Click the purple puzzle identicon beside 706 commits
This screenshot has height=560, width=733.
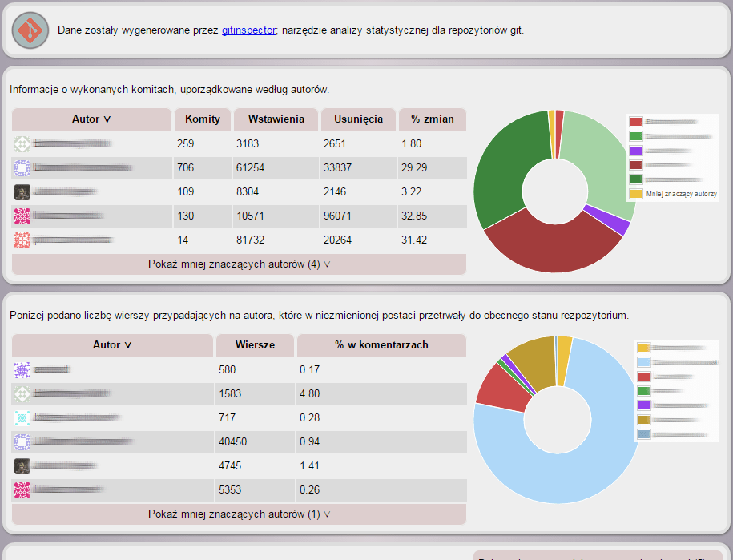click(22, 168)
